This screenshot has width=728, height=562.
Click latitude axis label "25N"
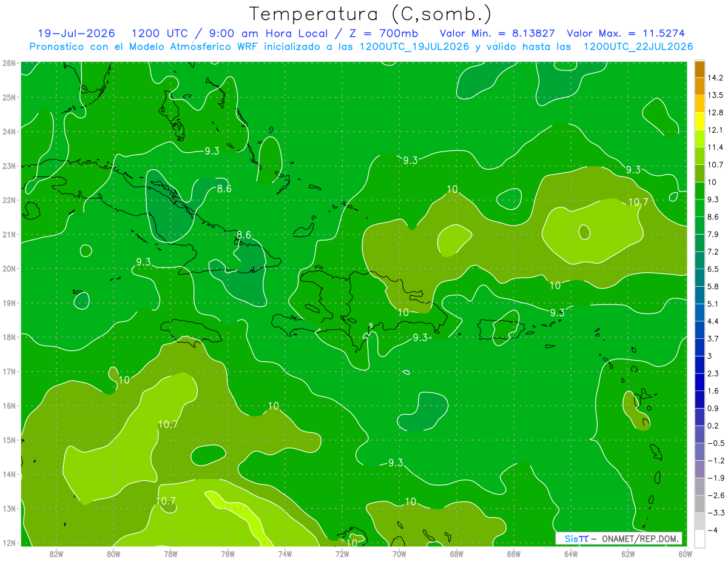[x=9, y=97]
